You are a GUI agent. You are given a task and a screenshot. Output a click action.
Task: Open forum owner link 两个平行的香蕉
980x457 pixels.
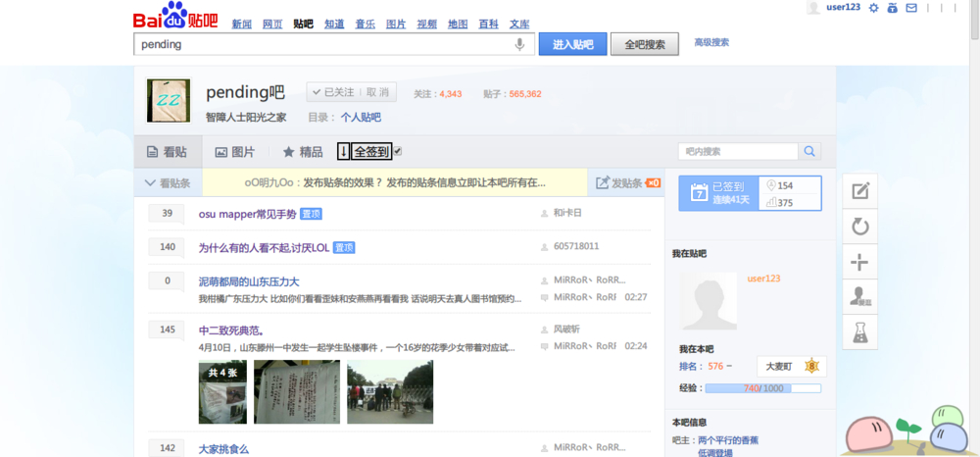pyautogui.click(x=728, y=440)
